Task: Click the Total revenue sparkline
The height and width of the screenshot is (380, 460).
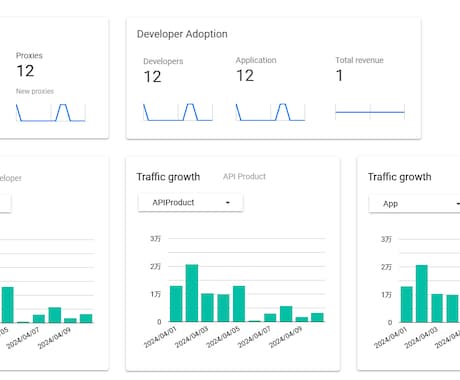Action: (370, 112)
